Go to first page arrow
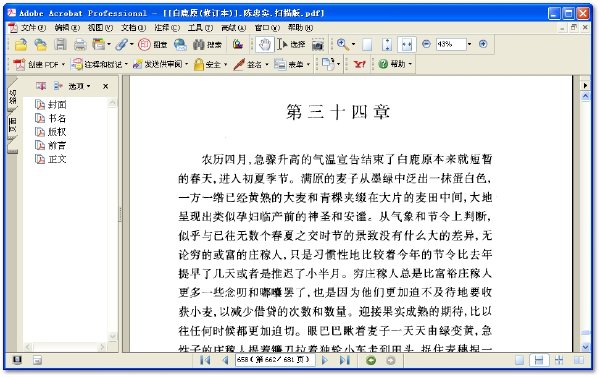 pos(205,360)
